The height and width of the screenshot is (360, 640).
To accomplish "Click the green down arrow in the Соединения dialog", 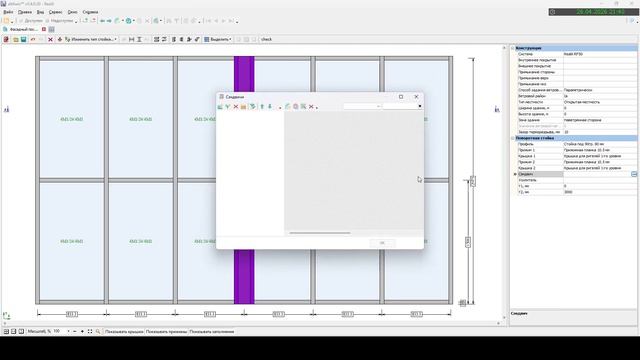I will [x=270, y=107].
